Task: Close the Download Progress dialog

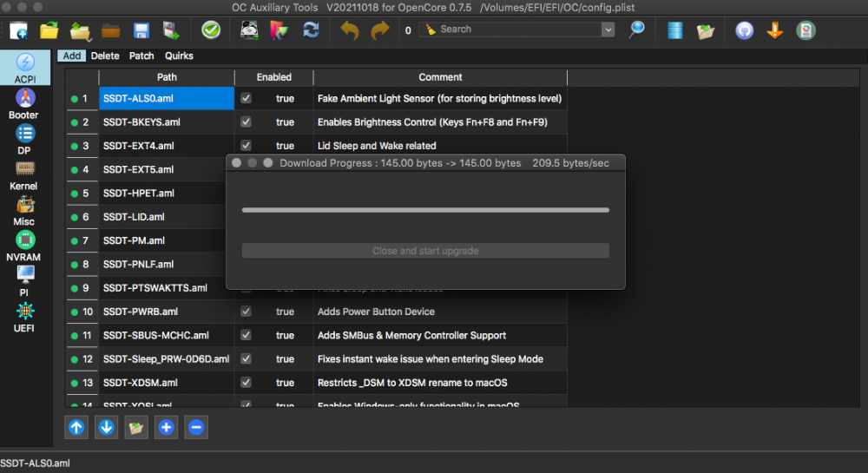Action: point(236,162)
